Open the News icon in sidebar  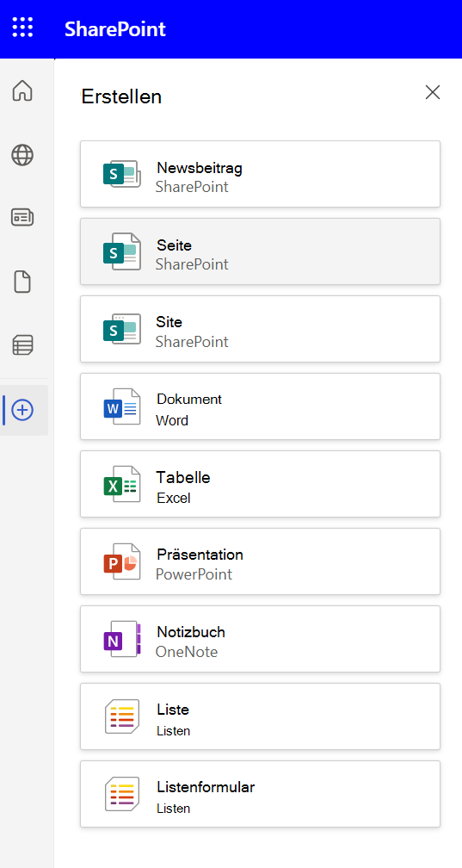pyautogui.click(x=22, y=218)
